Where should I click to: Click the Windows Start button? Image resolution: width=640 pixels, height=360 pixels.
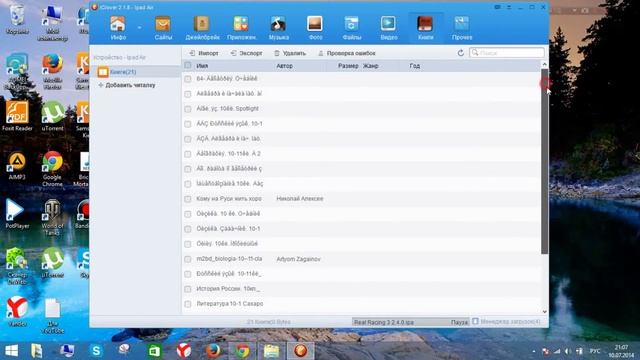[x=11, y=351]
